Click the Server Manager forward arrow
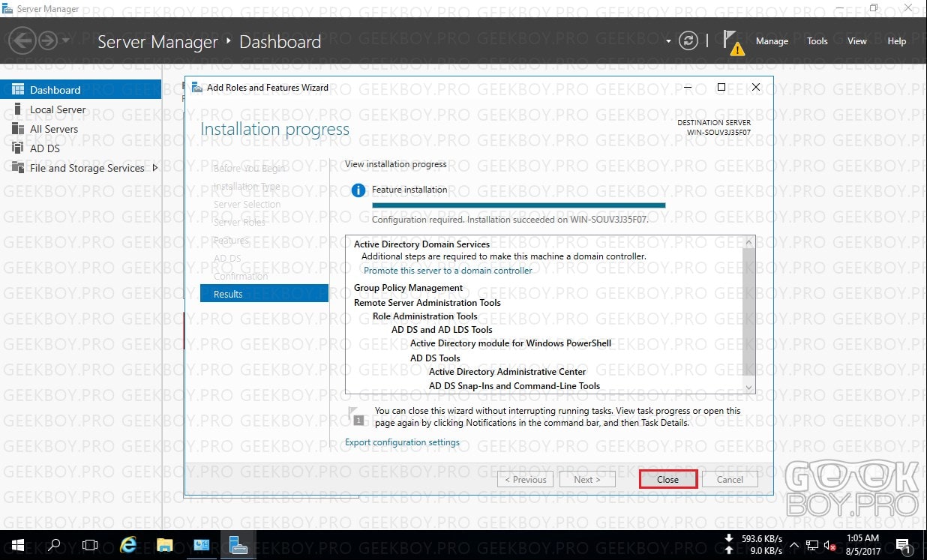The height and width of the screenshot is (560, 927). tap(48, 40)
